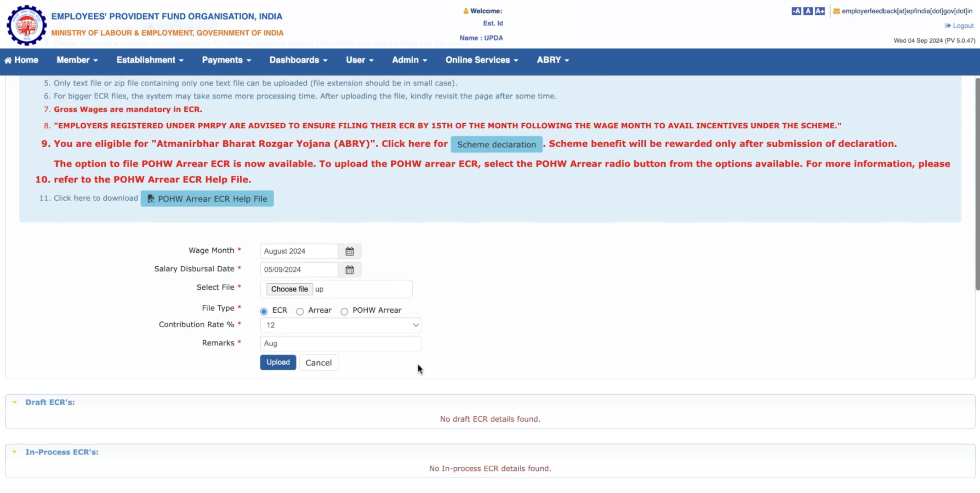Focus the Salary Disbursal Date field
This screenshot has width=980, height=493.
[x=299, y=269]
